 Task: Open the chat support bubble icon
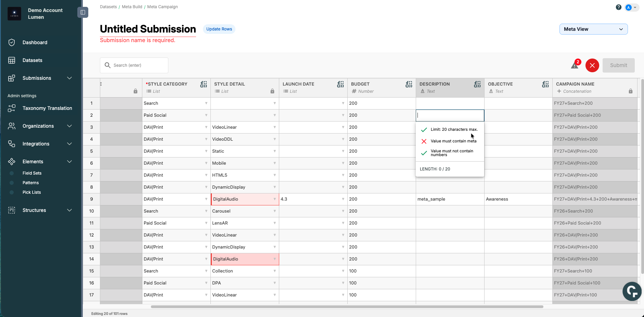click(632, 291)
